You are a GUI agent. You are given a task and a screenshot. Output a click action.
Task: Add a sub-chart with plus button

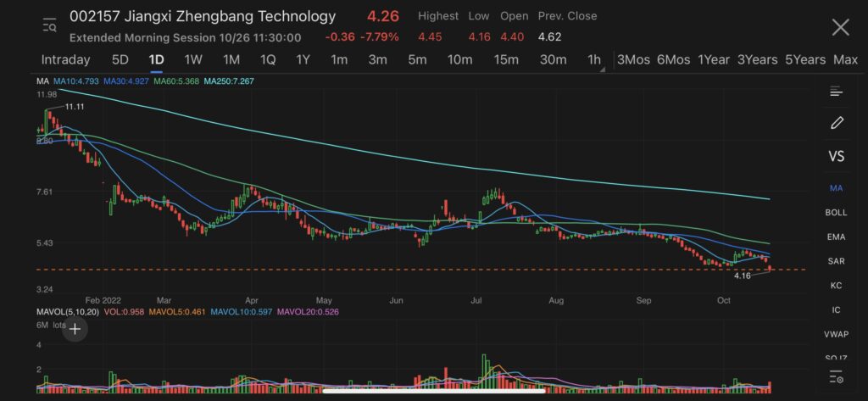pos(75,329)
